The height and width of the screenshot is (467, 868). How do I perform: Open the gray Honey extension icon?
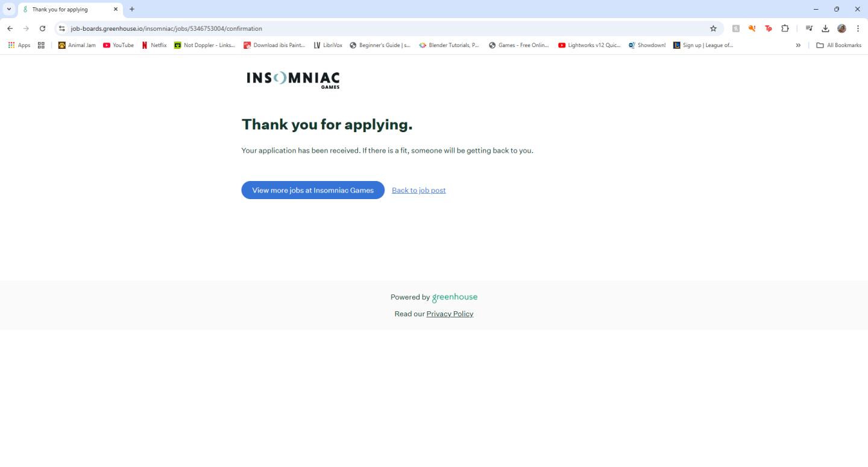(x=735, y=28)
